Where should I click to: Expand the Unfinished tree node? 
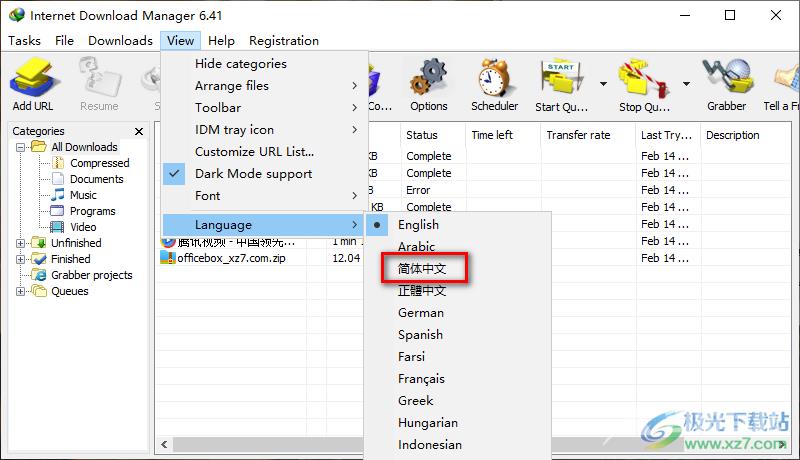coord(20,243)
